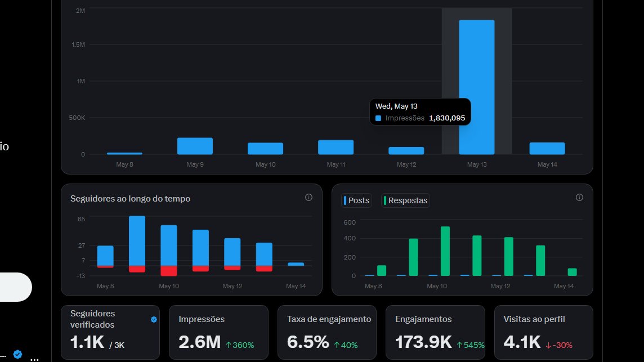Click blue Impressões swatch in tooltip
This screenshot has width=644, height=362.
378,118
